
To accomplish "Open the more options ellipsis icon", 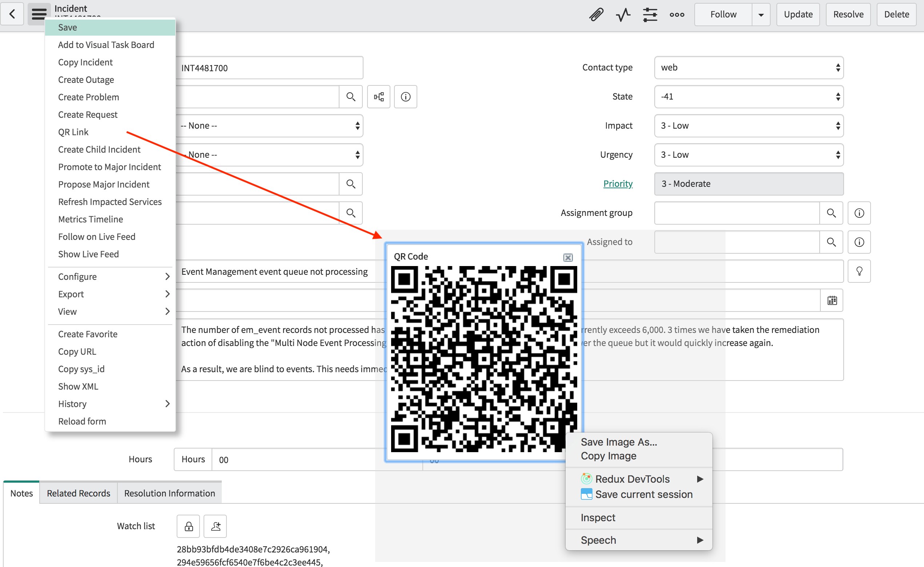I will point(677,15).
